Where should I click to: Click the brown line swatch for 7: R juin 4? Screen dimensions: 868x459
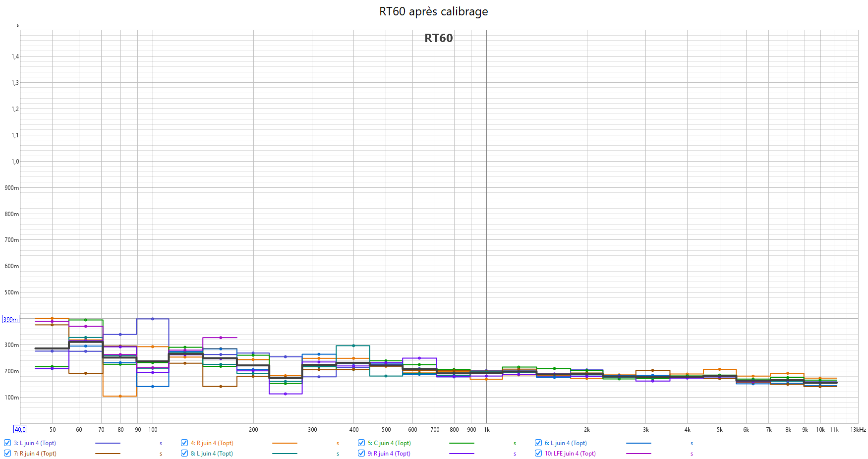(x=108, y=454)
